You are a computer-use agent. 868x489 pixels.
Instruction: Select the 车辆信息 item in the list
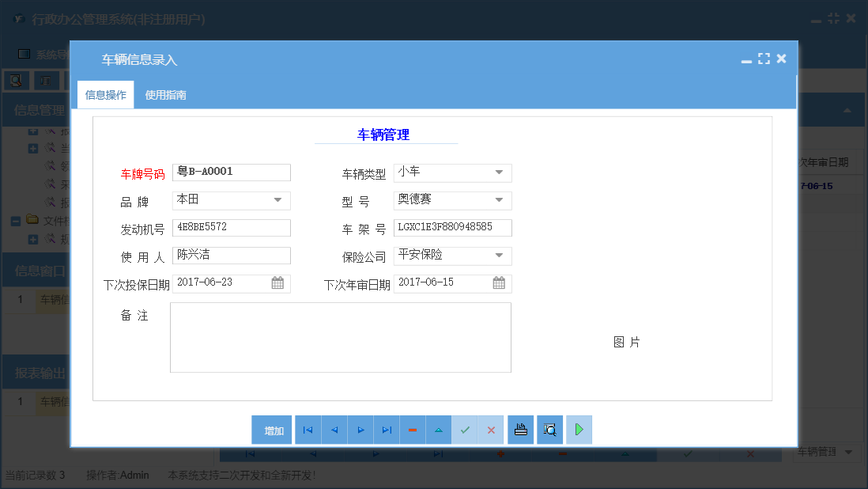point(55,299)
